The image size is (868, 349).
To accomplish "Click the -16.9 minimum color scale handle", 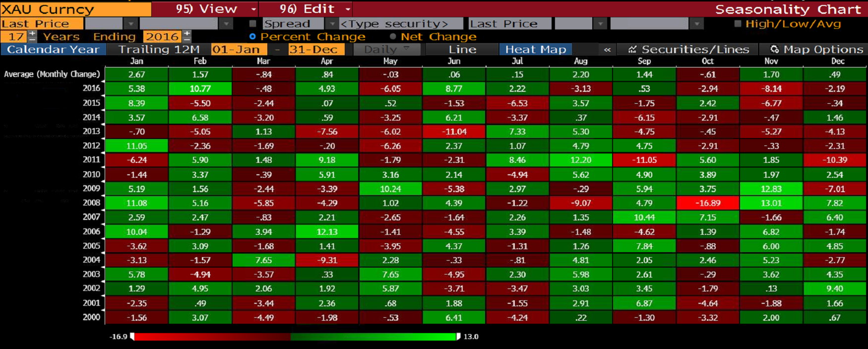I will pos(132,337).
